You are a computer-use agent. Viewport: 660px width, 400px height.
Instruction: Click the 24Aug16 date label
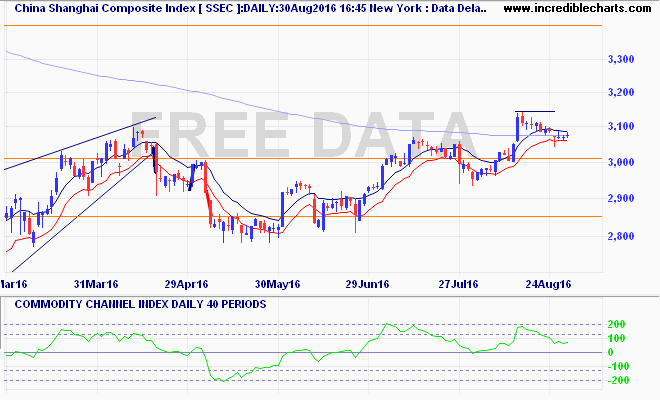[548, 284]
